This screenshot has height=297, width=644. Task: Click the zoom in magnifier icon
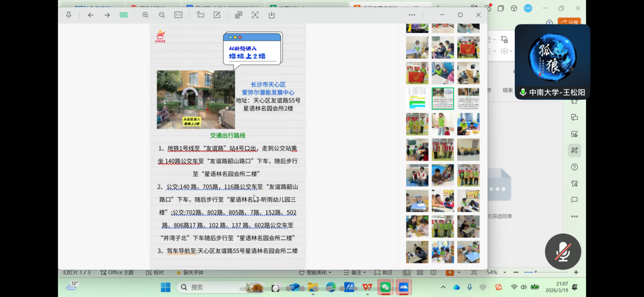pos(146,15)
